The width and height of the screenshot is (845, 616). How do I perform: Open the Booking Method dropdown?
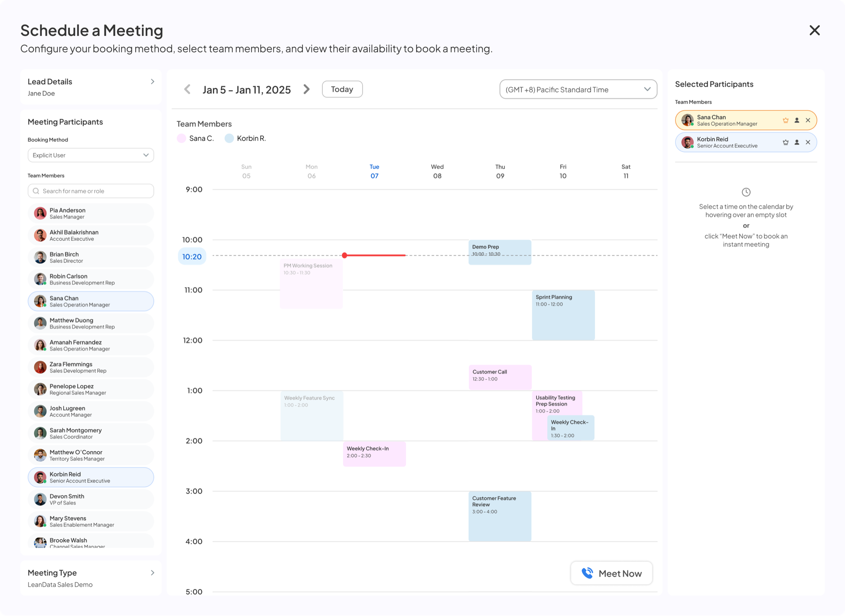point(91,155)
